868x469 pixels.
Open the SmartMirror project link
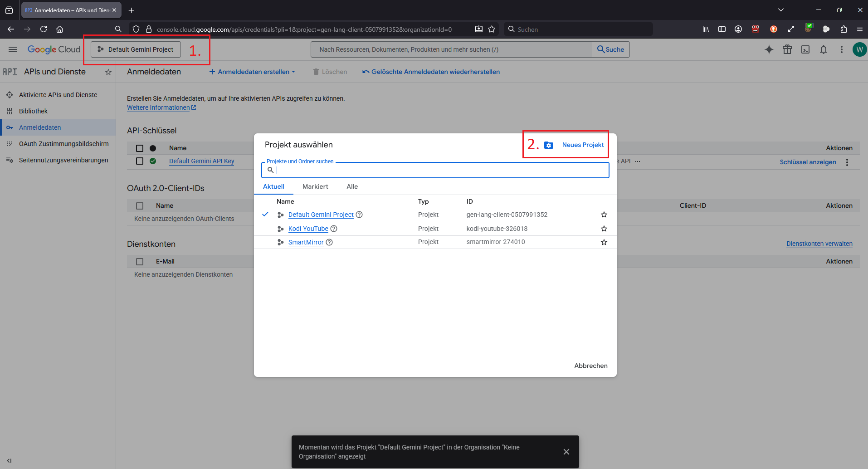306,242
